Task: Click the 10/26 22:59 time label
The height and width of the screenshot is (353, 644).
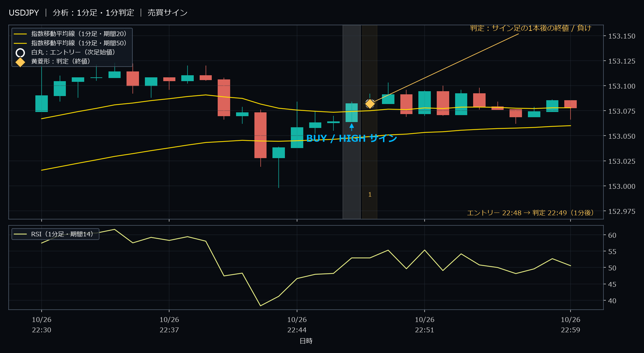Action: click(x=571, y=325)
